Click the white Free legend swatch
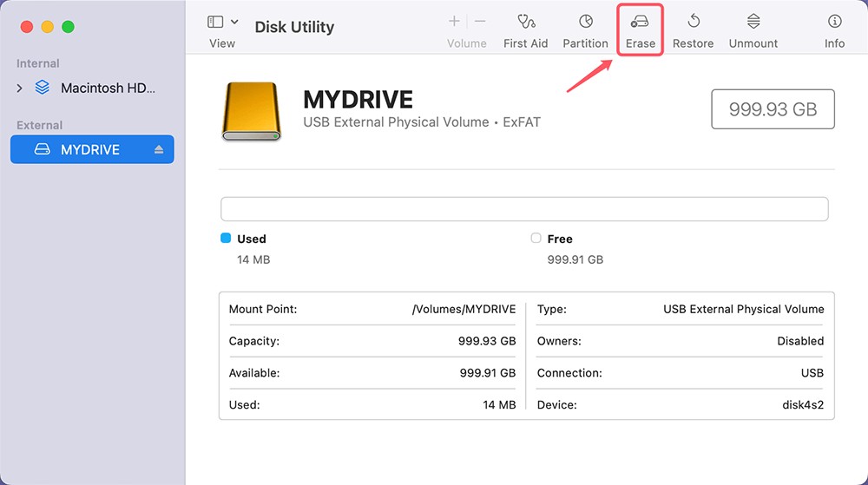Screen dimensions: 868x485 pyautogui.click(x=536, y=239)
